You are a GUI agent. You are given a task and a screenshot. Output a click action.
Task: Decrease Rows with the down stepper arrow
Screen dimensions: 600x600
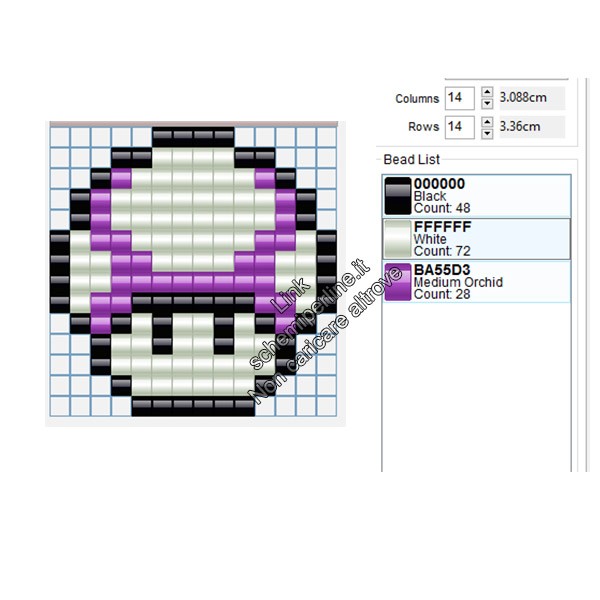487,134
